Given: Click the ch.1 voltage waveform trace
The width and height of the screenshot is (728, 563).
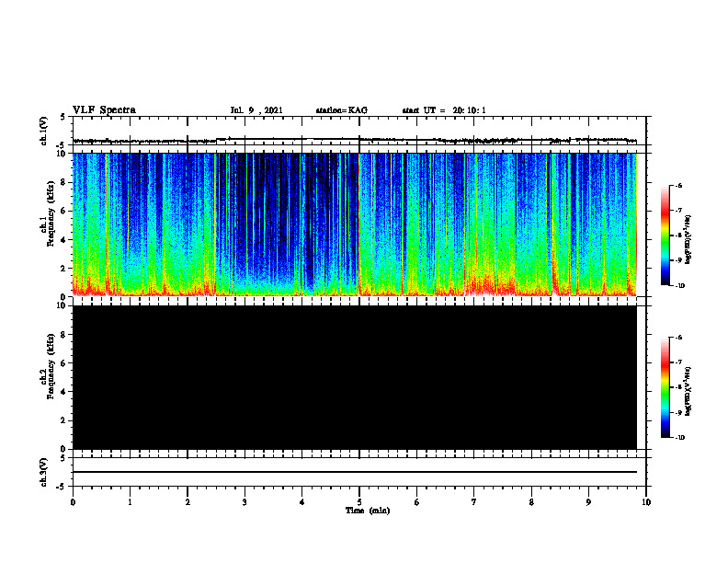Looking at the screenshot, I should 354,140.
